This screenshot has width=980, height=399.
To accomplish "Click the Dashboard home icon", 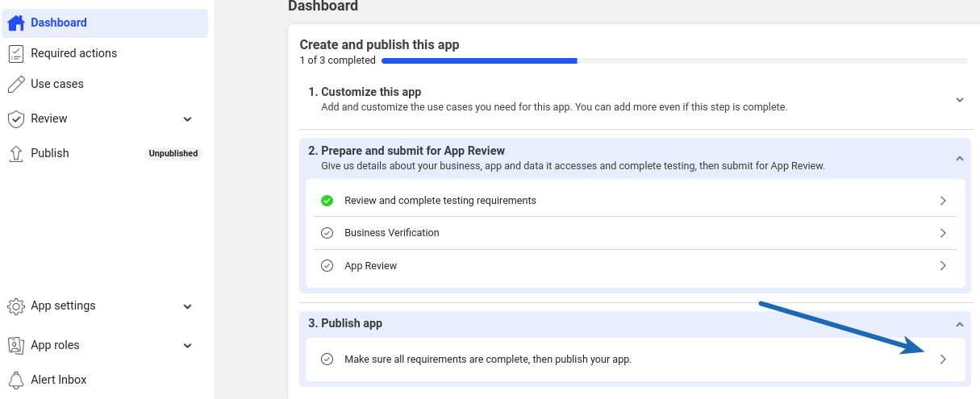I will tap(16, 23).
